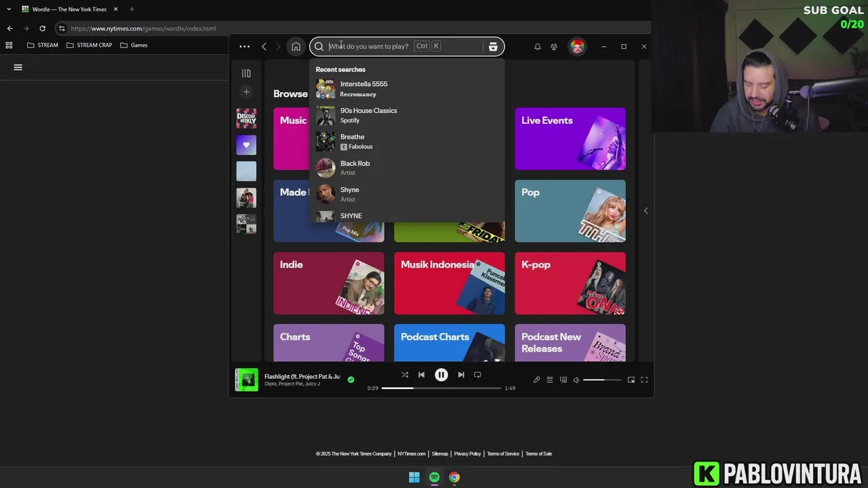Click Flashlight song title

coord(302,376)
